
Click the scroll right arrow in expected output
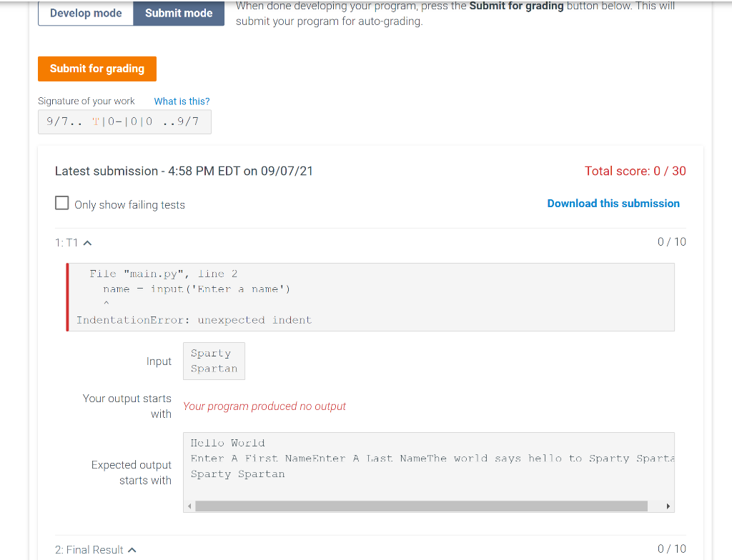pos(668,506)
